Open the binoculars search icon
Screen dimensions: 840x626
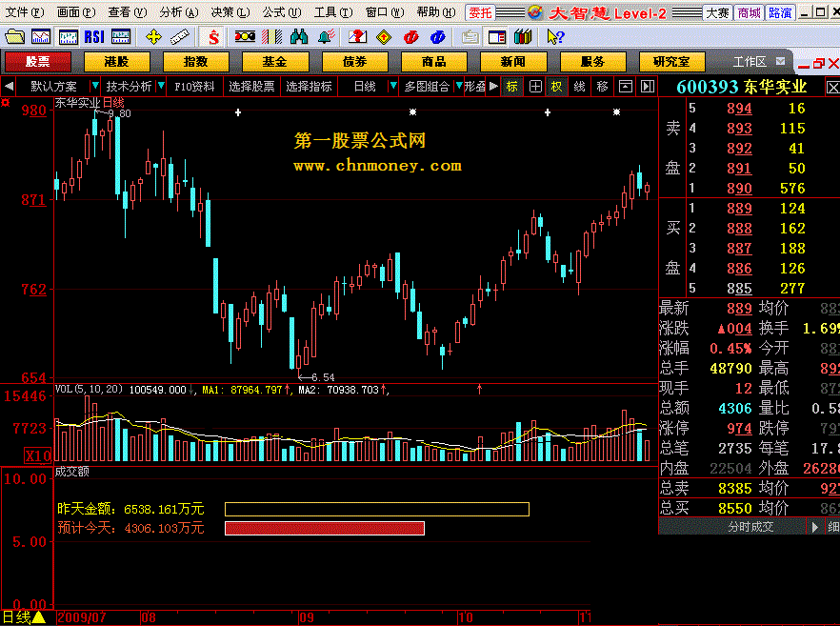[x=299, y=37]
